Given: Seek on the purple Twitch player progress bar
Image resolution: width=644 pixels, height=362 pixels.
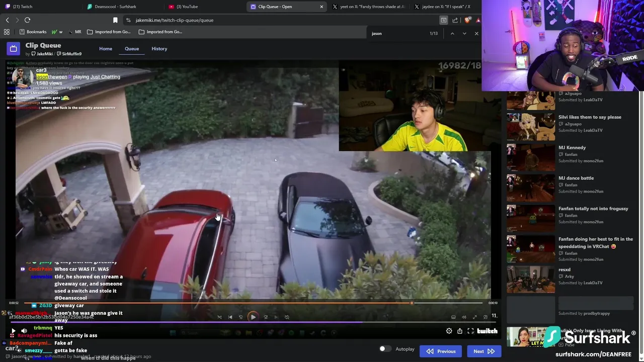Looking at the screenshot, I should (x=253, y=322).
